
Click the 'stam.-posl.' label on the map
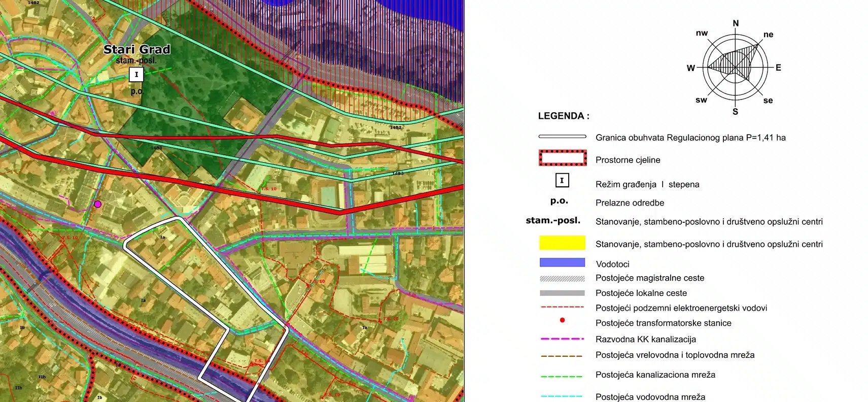tap(136, 60)
